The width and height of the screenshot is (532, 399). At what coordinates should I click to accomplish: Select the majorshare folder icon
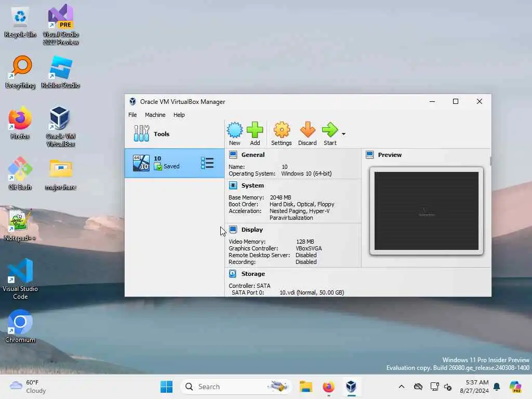click(60, 175)
